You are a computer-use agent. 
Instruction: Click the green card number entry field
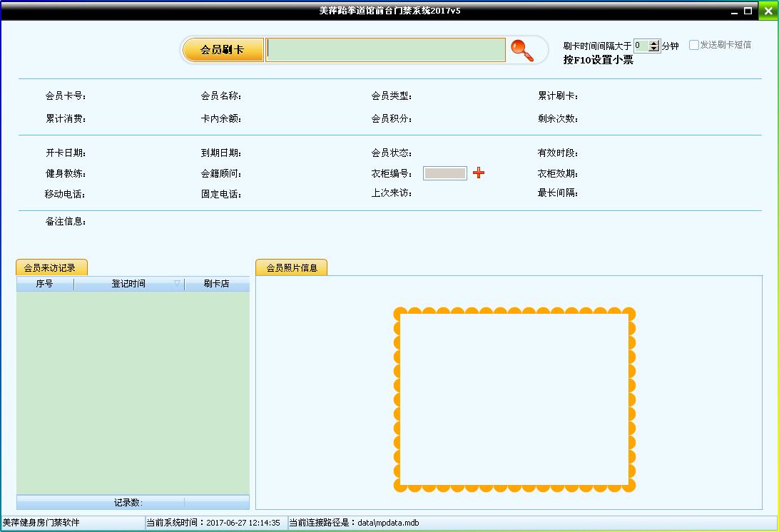point(385,48)
